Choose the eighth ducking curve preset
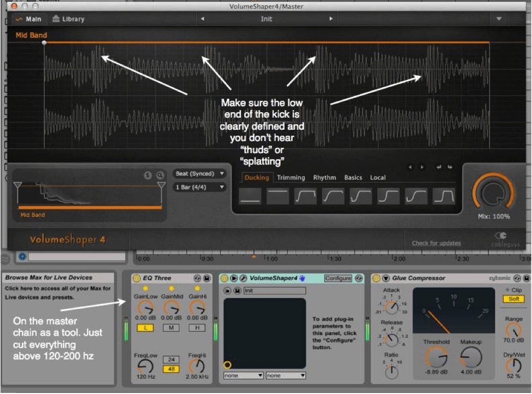Screen dimensions: 532x394 pyautogui.click(x=444, y=196)
